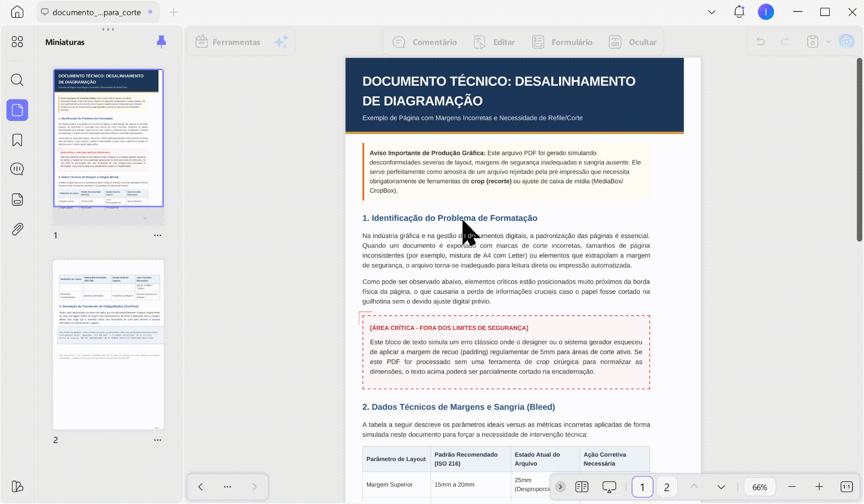Expand the bottom toolbar chevron arrow
Screen dimensions: 864x504
[560, 487]
